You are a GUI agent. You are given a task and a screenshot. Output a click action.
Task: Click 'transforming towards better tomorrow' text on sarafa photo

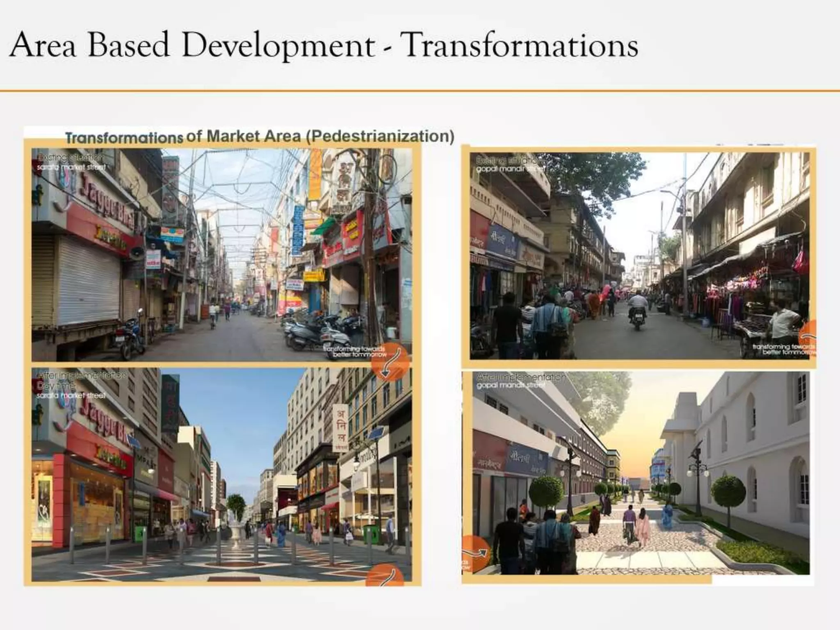pyautogui.click(x=355, y=351)
